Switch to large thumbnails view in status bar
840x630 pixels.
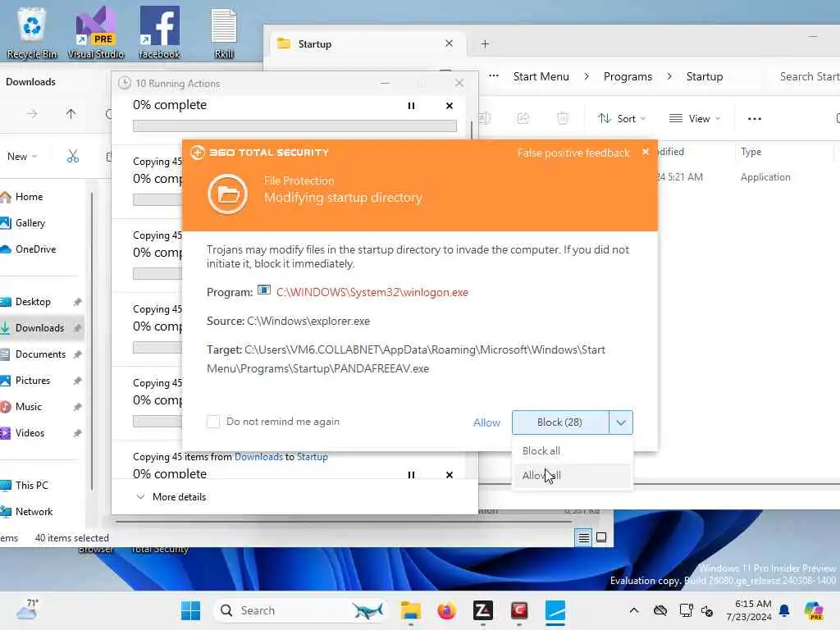(x=601, y=537)
